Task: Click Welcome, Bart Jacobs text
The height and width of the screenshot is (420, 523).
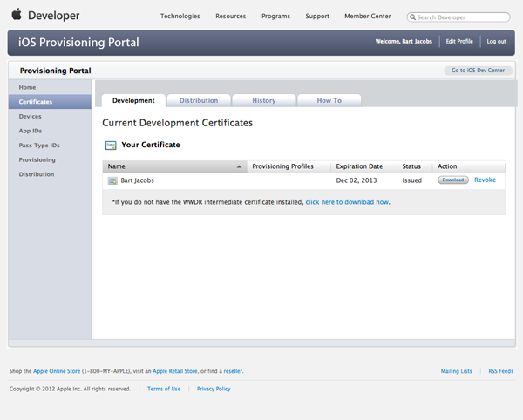Action: point(404,41)
